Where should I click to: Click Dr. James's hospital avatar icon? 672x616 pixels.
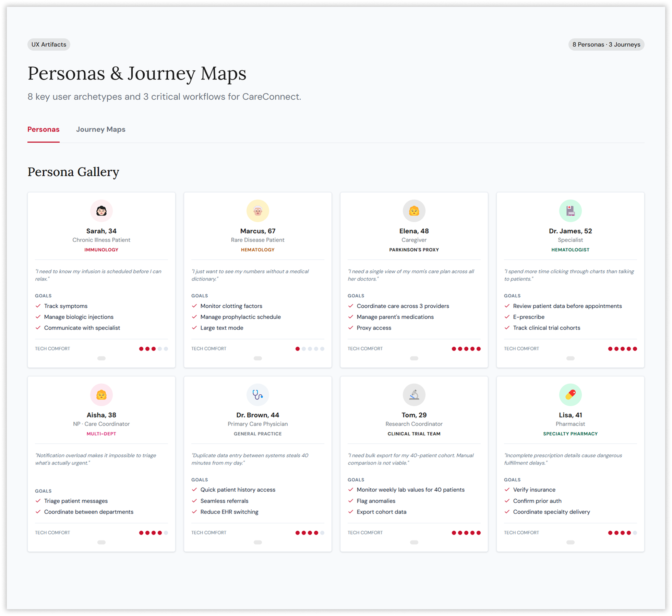pos(570,211)
